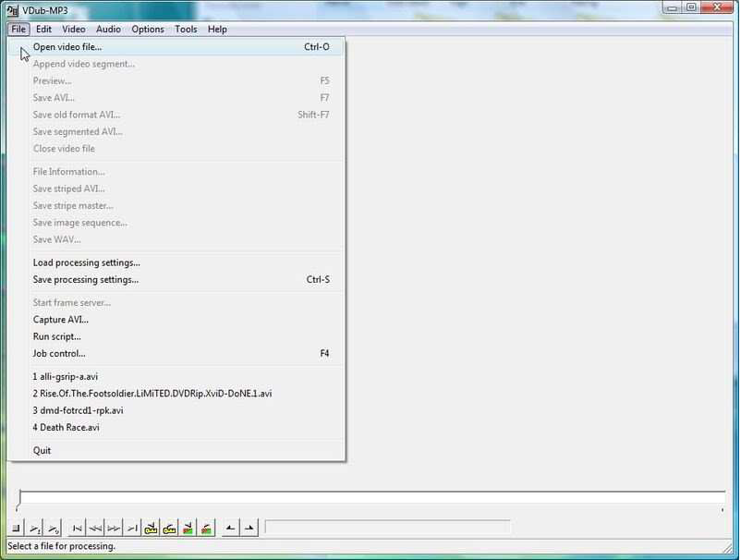
Task: Choose Open video file...
Action: 176,47
